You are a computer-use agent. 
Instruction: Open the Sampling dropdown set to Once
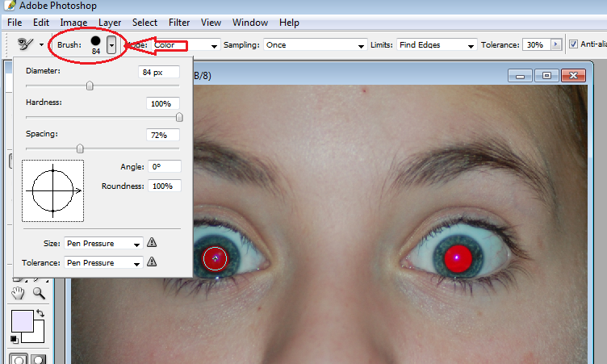[315, 45]
